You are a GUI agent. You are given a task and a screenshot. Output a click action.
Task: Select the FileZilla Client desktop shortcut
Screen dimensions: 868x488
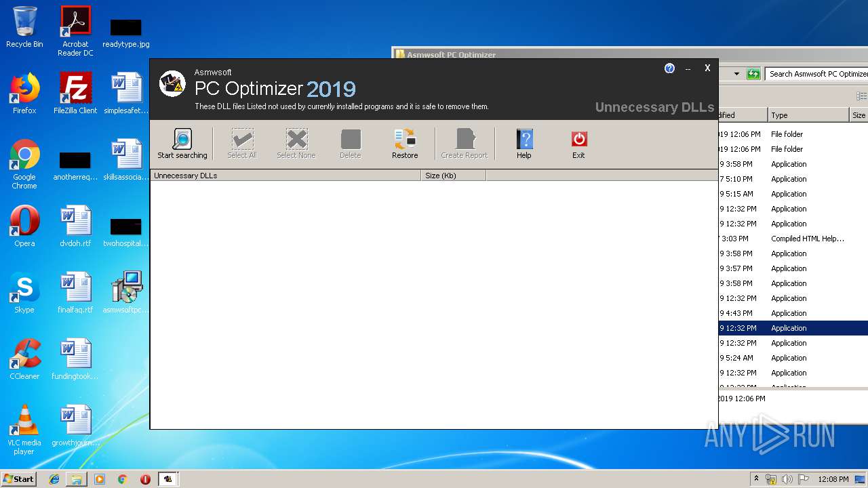tap(75, 94)
